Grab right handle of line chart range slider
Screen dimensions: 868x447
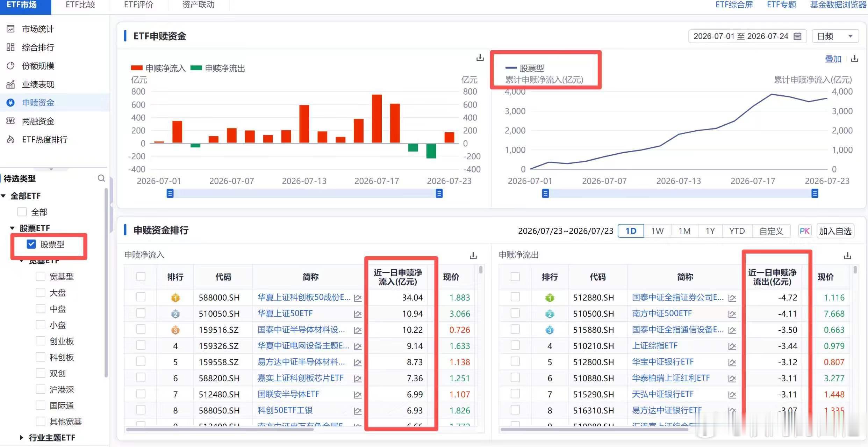[x=815, y=193]
